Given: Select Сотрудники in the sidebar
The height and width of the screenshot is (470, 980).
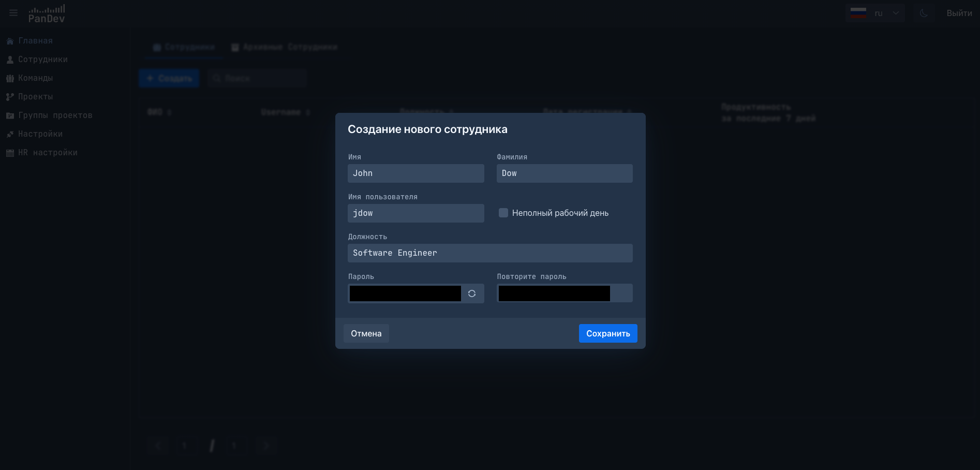Looking at the screenshot, I should coord(43,59).
